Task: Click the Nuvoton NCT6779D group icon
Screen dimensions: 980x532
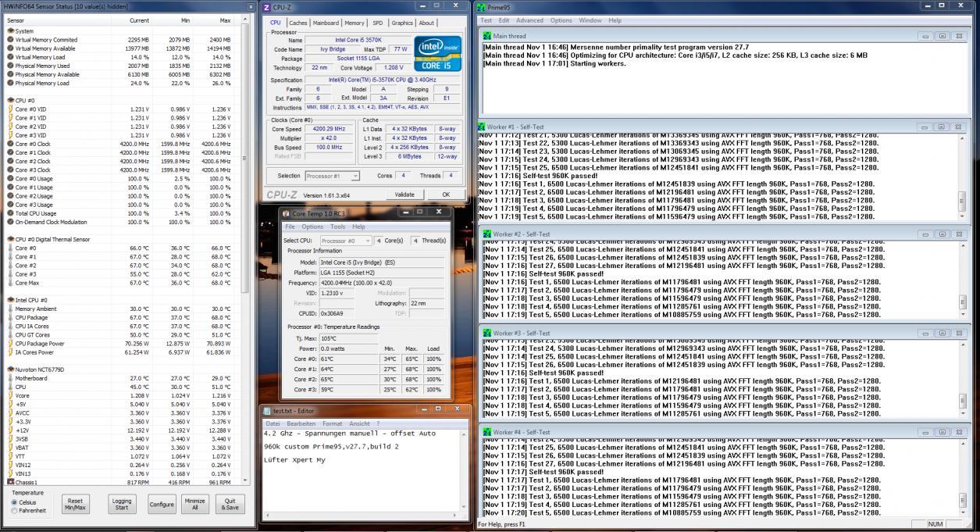Action: click(x=11, y=370)
